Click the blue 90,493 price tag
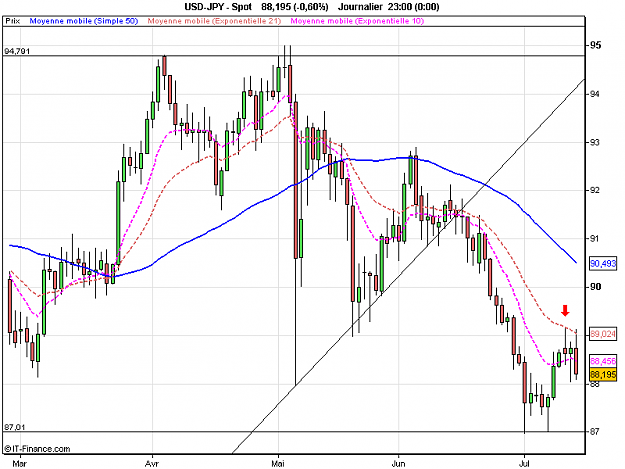The width and height of the screenshot is (625, 469). coord(603,263)
